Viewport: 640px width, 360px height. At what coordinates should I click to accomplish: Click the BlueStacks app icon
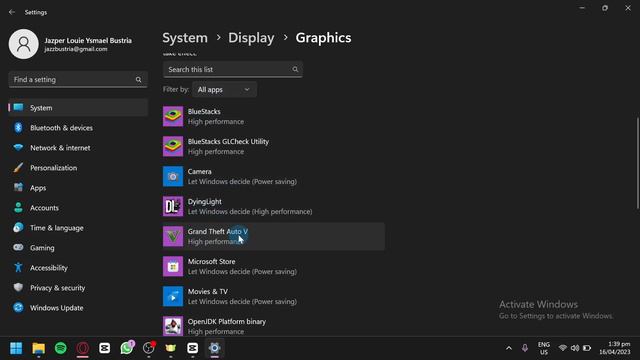coord(173,116)
